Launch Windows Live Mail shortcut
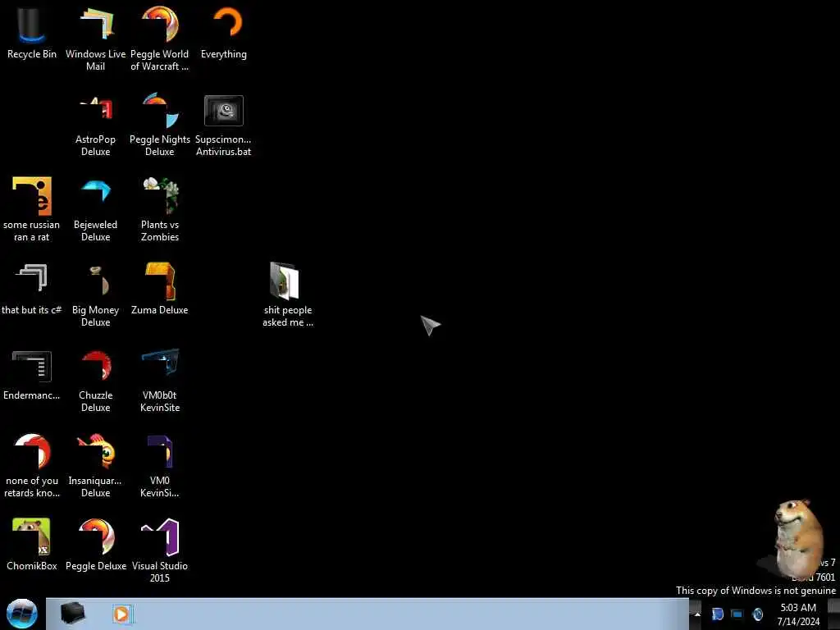Image resolution: width=840 pixels, height=630 pixels. click(95, 38)
